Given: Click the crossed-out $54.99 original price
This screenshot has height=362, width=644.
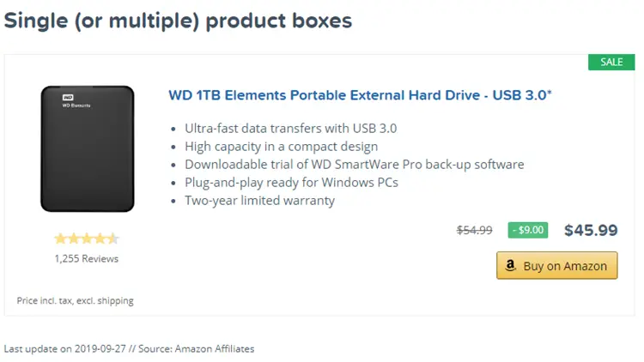Looking at the screenshot, I should coord(474,230).
